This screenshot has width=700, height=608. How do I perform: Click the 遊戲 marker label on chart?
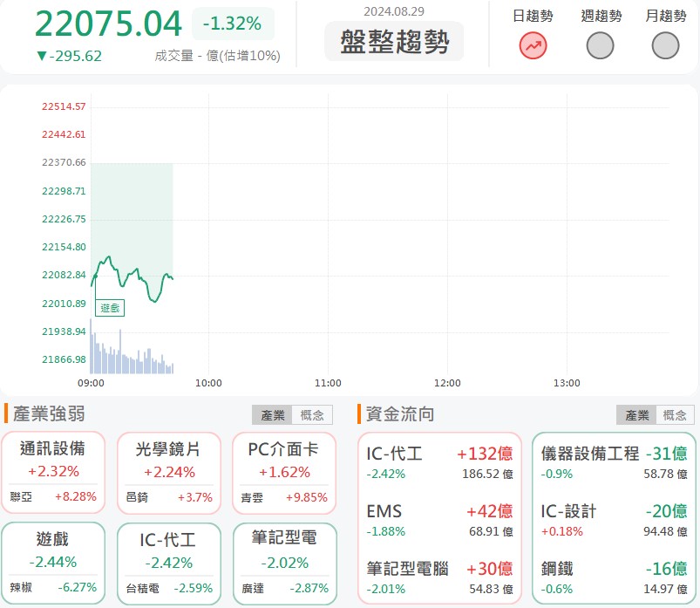(x=110, y=308)
